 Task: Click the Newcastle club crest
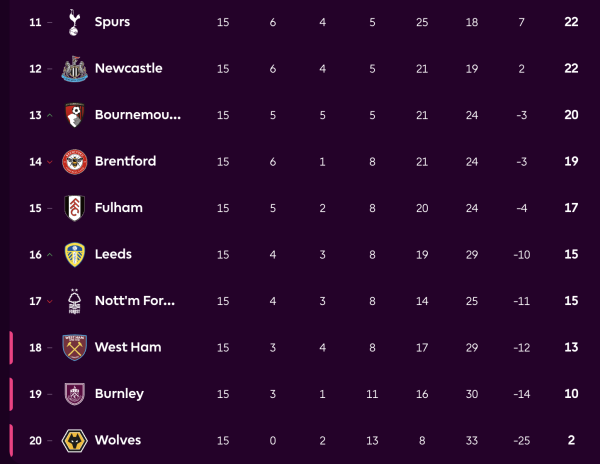point(74,69)
